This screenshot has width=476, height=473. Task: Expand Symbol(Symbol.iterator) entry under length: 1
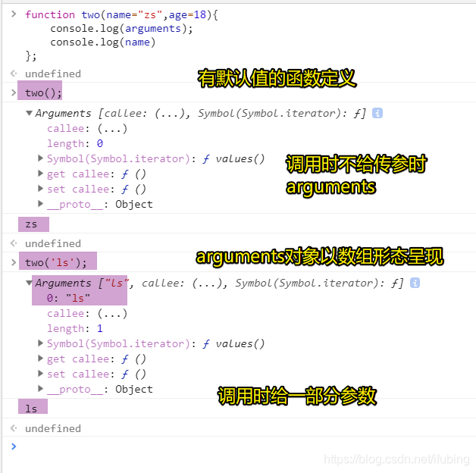(40, 343)
